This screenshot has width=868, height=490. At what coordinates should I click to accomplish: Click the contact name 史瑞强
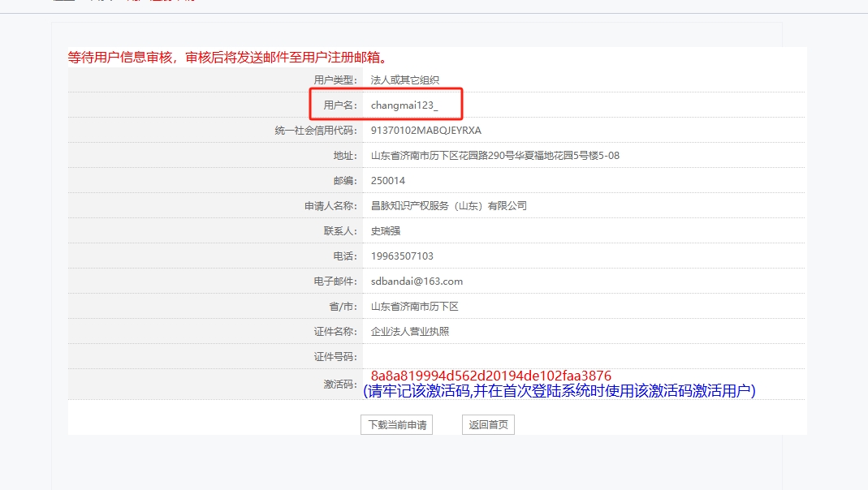[x=386, y=231]
